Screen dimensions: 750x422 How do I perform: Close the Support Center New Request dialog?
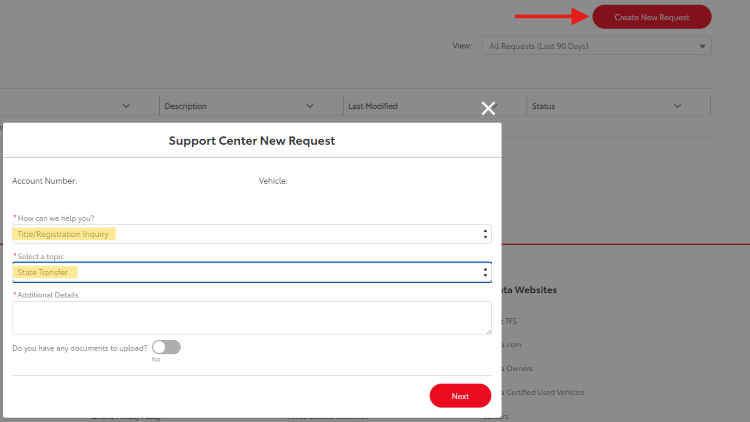(x=488, y=109)
